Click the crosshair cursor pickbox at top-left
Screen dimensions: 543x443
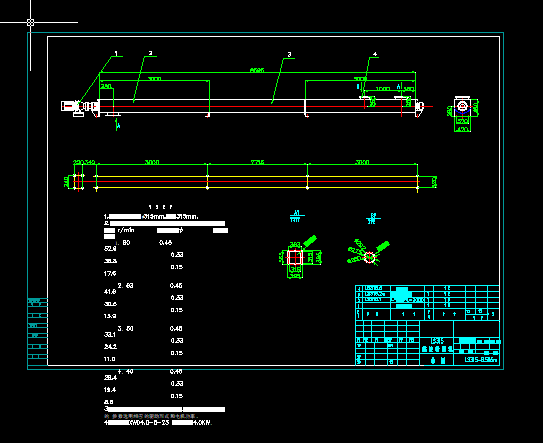coord(30,23)
